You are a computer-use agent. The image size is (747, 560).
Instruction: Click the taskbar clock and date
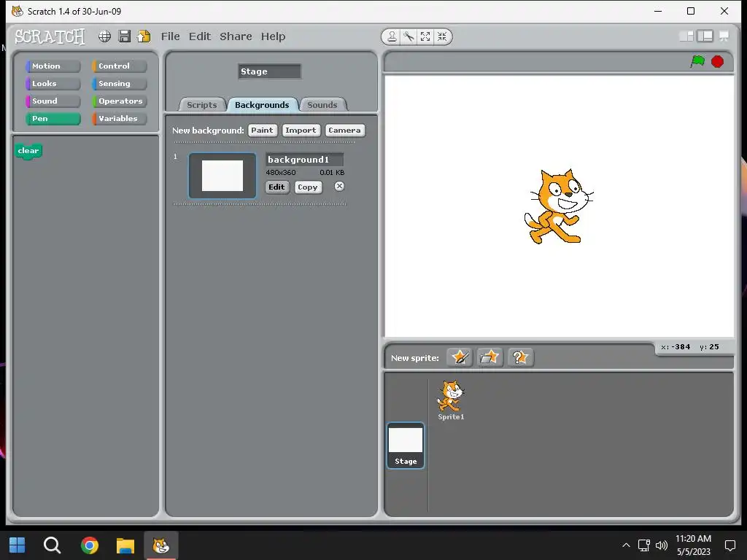[x=693, y=545]
